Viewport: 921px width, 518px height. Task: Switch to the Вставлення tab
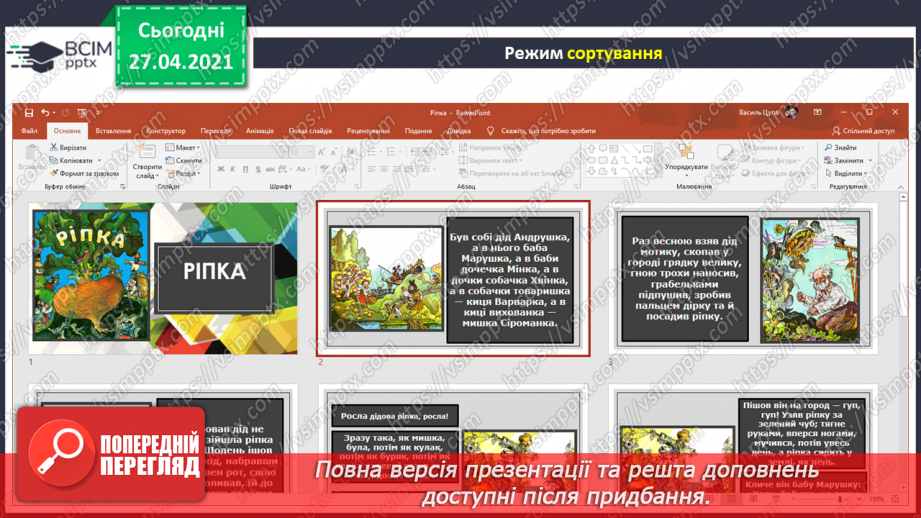(x=113, y=131)
